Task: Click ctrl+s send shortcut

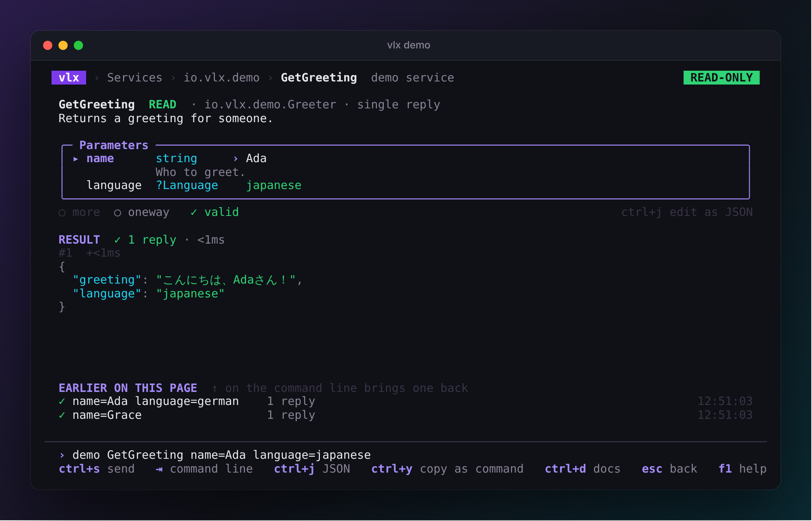Action: 97,469
